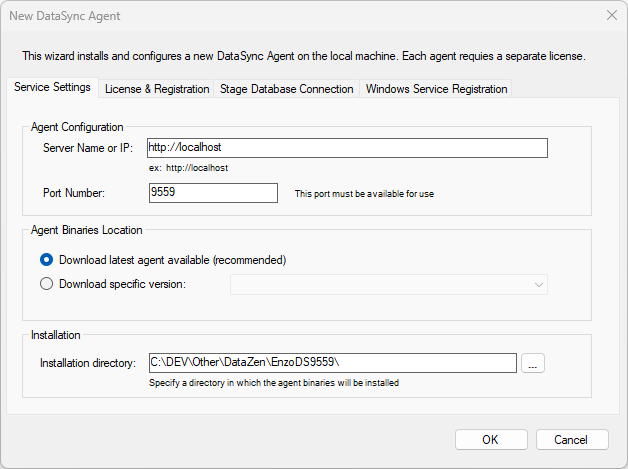Choose Download specific version radio button
628x469 pixels.
[x=47, y=284]
